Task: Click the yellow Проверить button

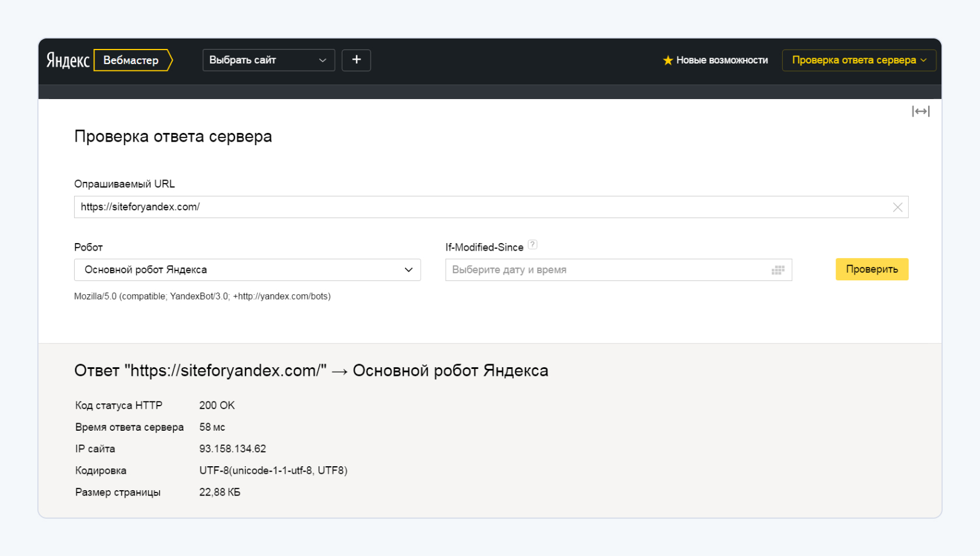Action: 871,269
